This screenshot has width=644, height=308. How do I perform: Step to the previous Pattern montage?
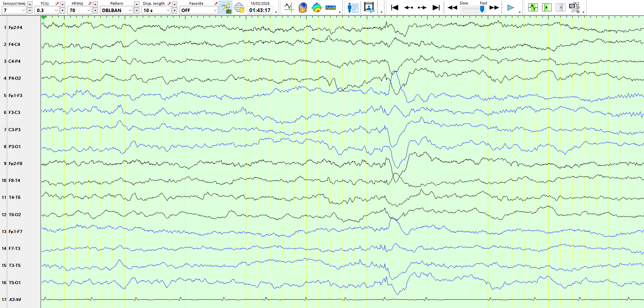[x=137, y=4]
